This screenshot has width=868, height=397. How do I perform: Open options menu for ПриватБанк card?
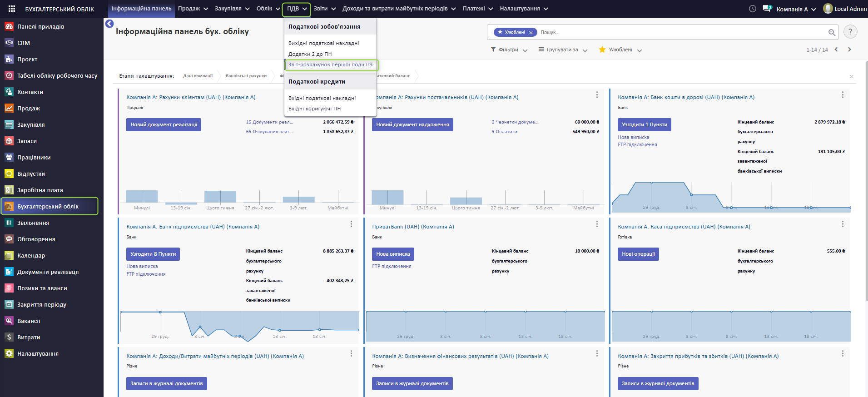click(597, 224)
